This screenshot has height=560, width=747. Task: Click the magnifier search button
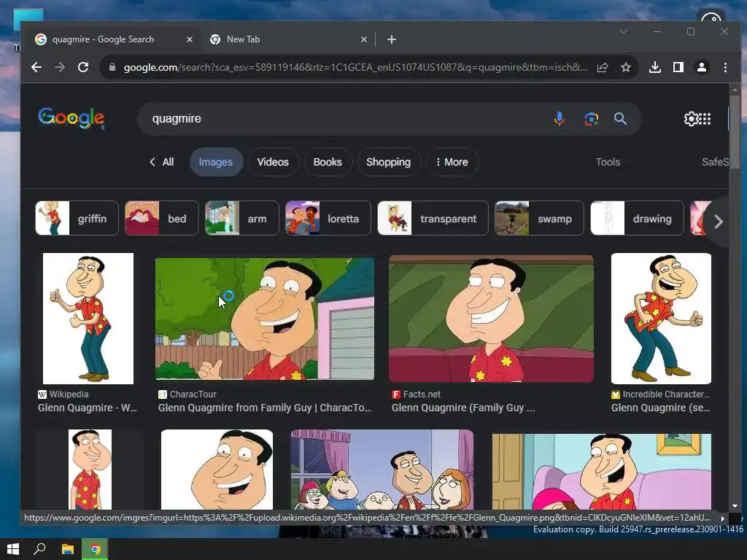point(620,119)
